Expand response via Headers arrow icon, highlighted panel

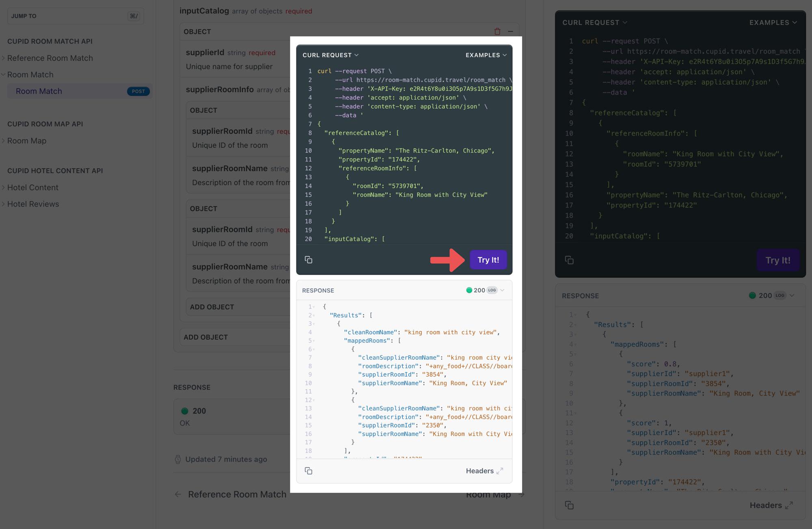[x=500, y=471]
